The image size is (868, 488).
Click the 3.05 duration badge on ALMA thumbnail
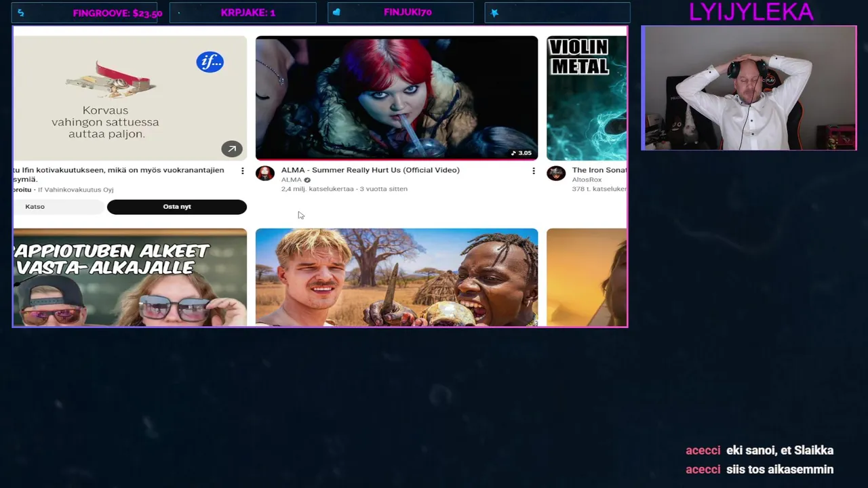[x=521, y=153]
